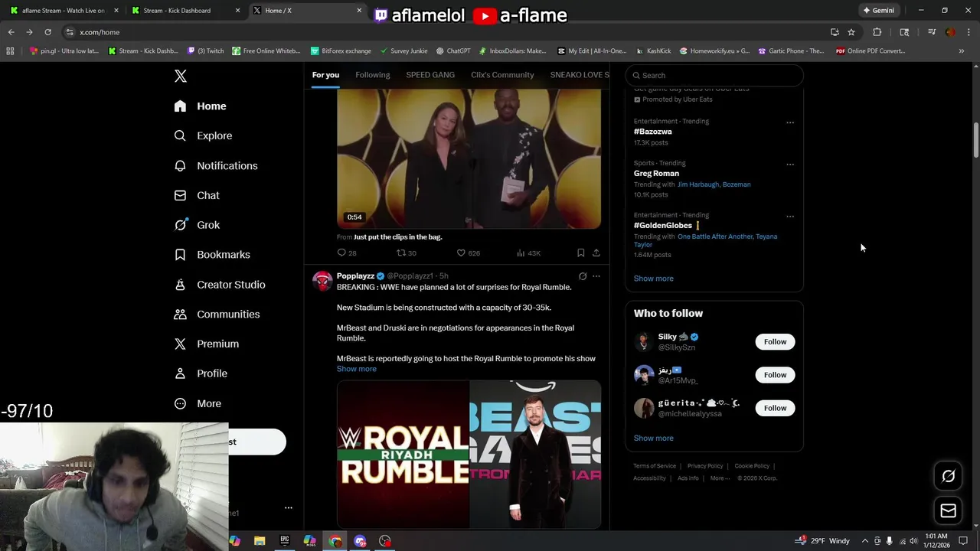Switch to SPEED GANG tab
980x551 pixels.
pyautogui.click(x=430, y=75)
